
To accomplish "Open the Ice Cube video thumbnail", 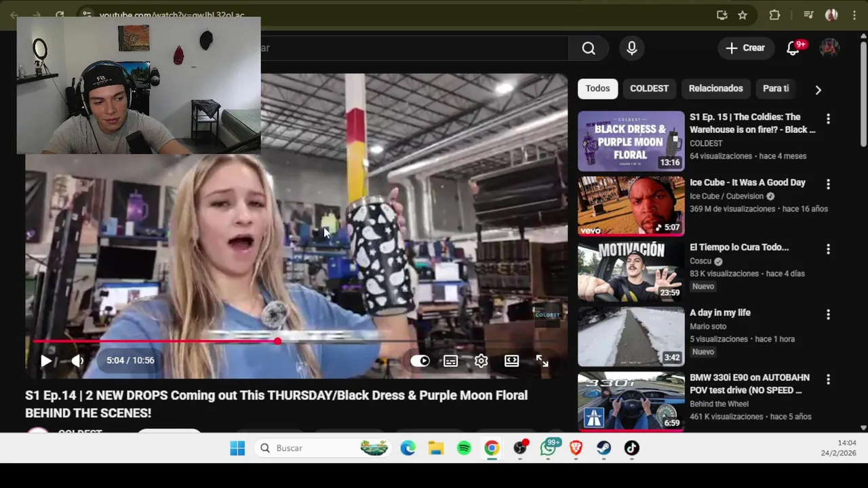I will coord(631,206).
